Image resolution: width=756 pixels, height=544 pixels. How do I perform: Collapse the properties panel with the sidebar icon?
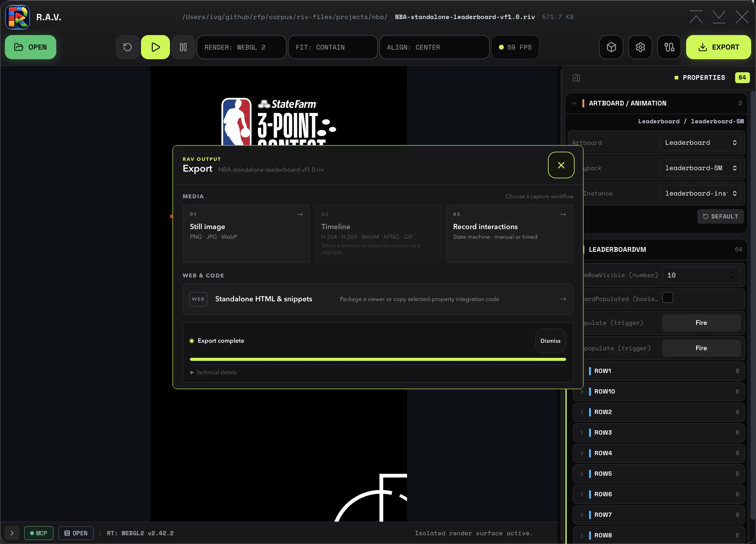pos(576,78)
